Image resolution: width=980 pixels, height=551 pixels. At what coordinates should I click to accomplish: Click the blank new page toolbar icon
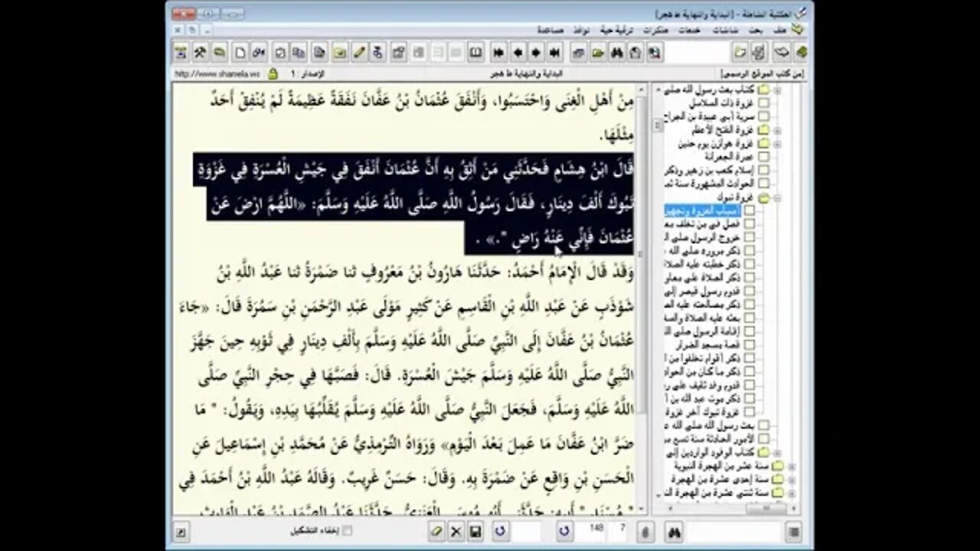240,52
